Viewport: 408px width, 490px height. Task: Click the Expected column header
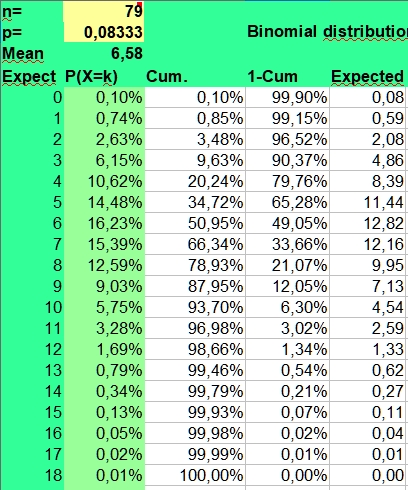pyautogui.click(x=368, y=76)
